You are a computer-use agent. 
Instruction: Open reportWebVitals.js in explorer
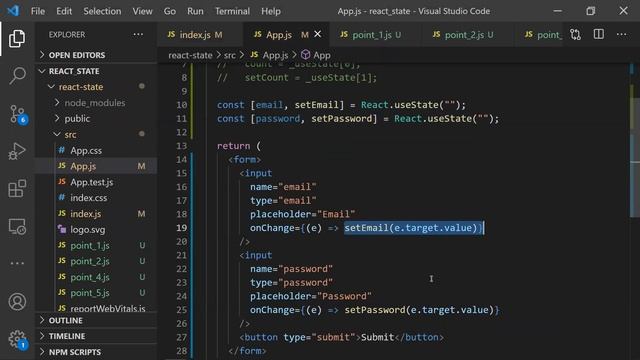tap(107, 308)
